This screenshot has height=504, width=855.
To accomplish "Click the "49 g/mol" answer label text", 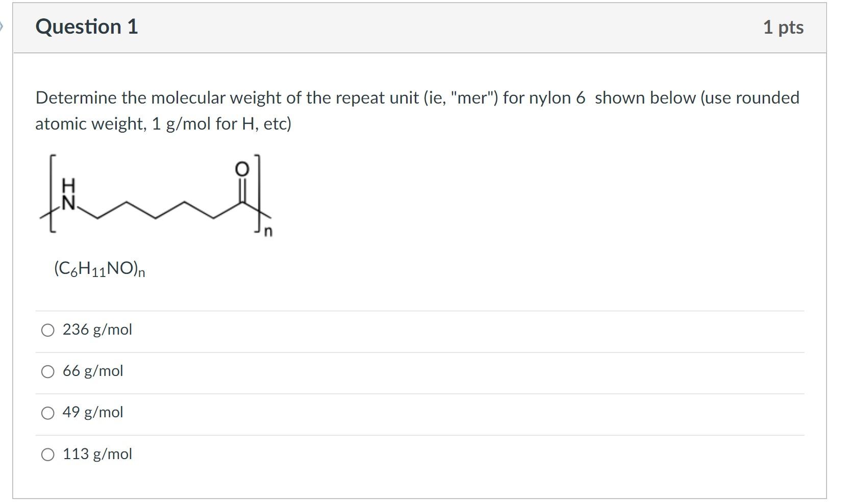I will click(x=93, y=412).
